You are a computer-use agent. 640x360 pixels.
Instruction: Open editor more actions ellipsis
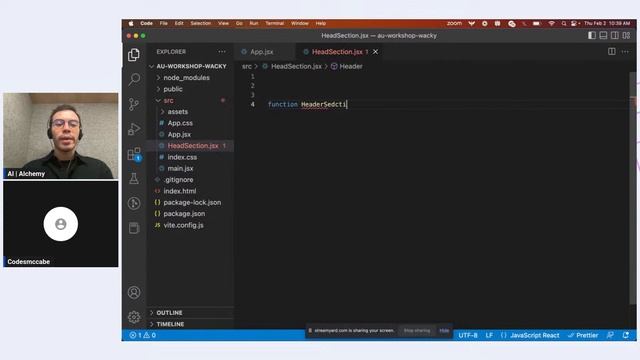(x=625, y=52)
